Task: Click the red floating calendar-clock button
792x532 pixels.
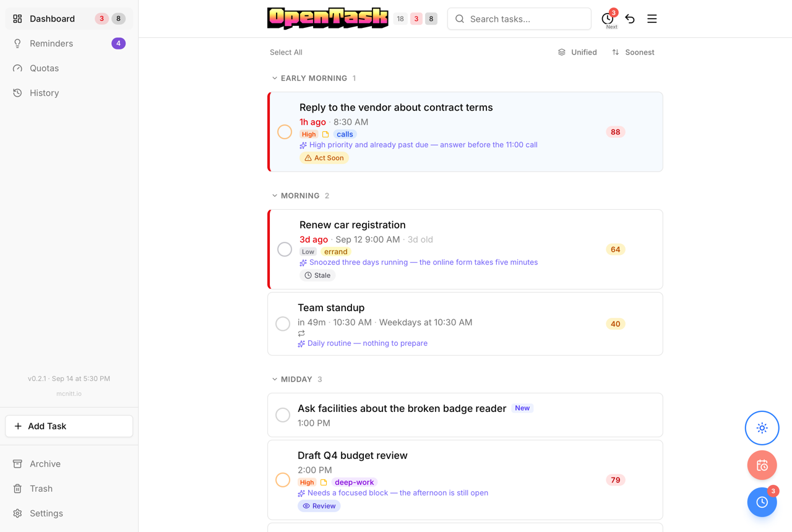Action: (x=762, y=465)
